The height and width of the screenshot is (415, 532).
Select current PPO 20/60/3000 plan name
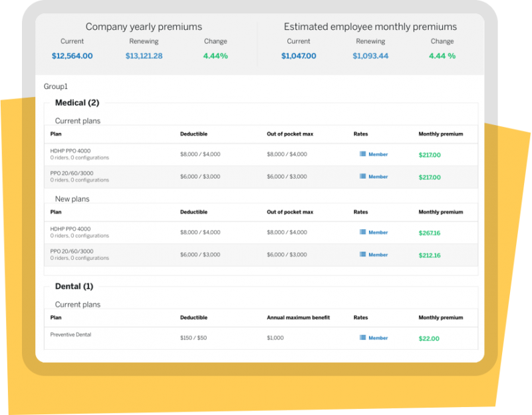(72, 173)
